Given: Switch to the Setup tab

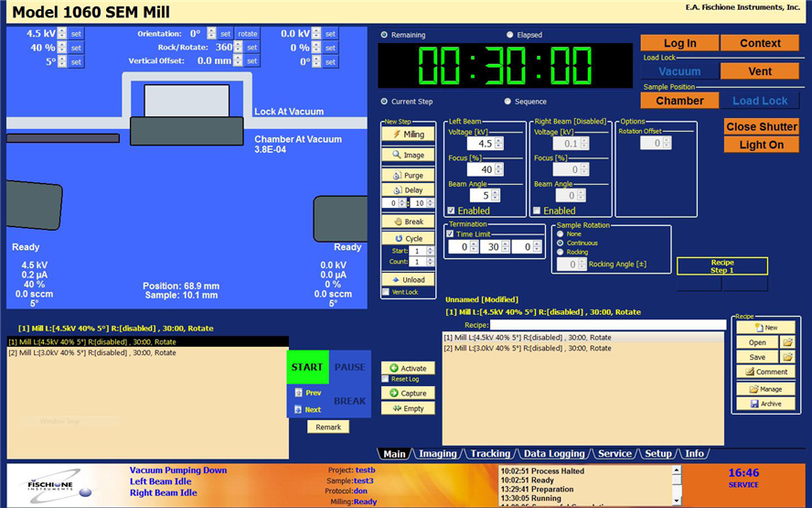Looking at the screenshot, I should coord(657,454).
